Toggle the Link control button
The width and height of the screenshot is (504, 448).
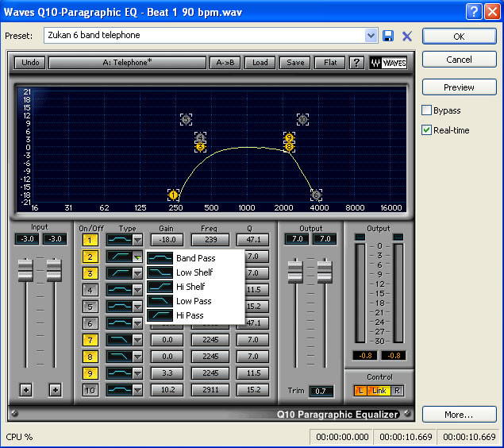coord(379,391)
